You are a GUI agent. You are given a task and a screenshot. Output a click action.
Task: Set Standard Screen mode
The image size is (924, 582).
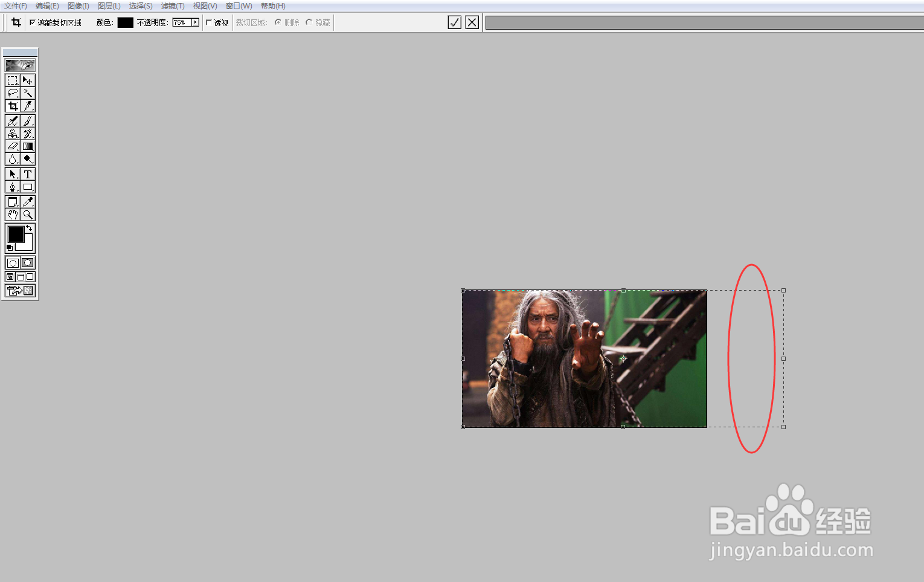10,277
